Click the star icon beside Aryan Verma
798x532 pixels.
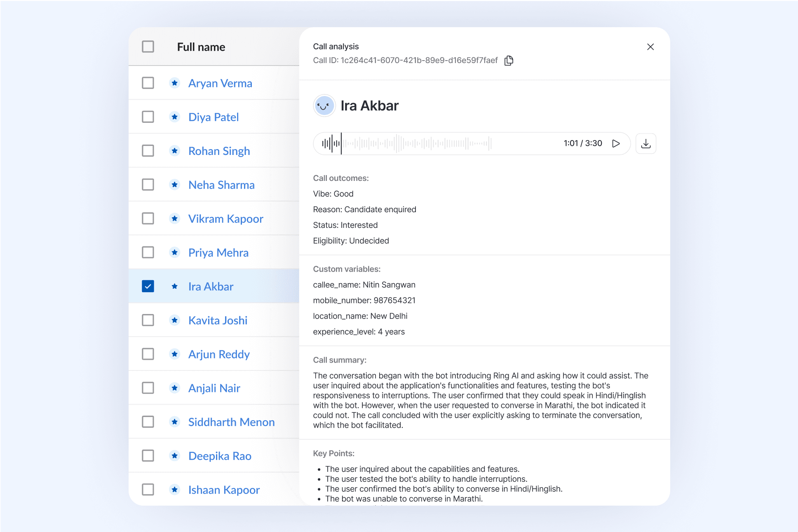[x=175, y=83]
